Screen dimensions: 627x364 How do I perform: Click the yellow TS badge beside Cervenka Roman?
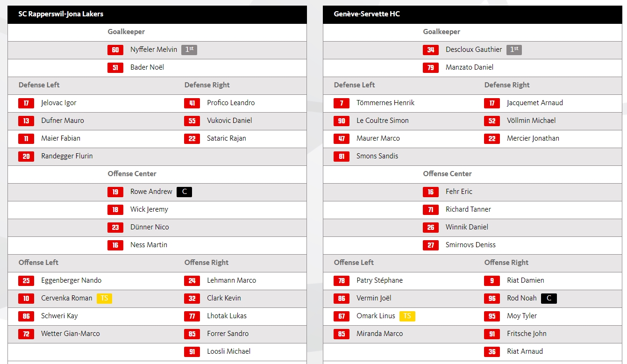pos(104,298)
